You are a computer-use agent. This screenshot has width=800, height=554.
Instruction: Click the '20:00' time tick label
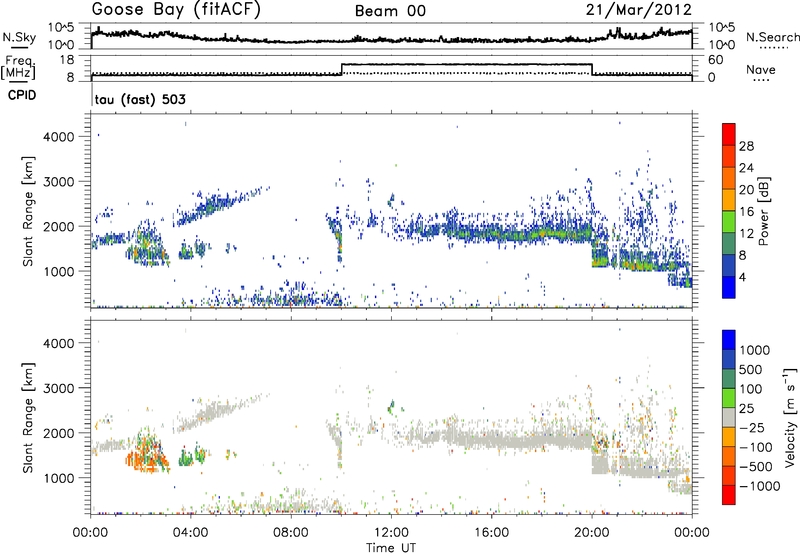591,533
